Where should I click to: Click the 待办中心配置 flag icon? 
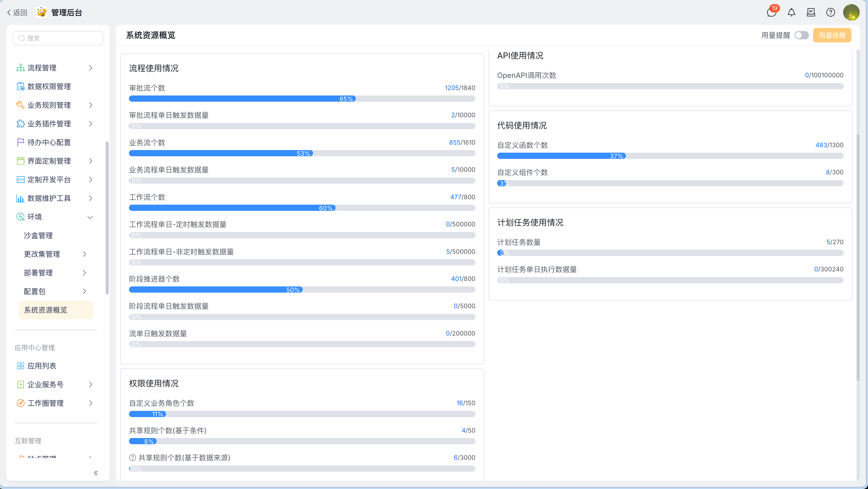click(x=20, y=142)
